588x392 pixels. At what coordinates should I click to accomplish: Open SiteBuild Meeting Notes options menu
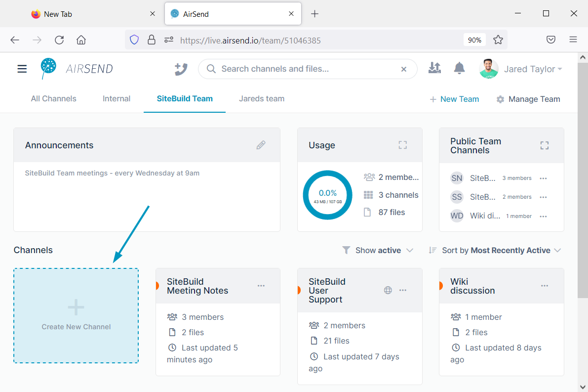point(261,286)
